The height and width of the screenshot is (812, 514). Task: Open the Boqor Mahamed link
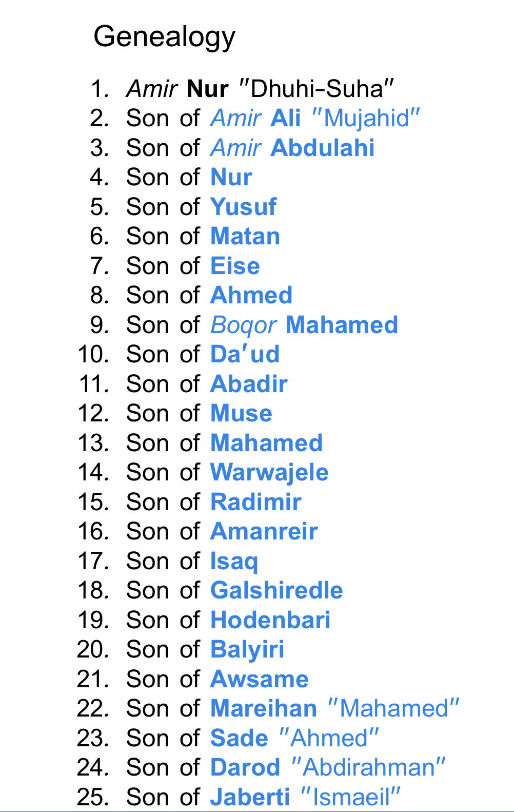(x=304, y=325)
